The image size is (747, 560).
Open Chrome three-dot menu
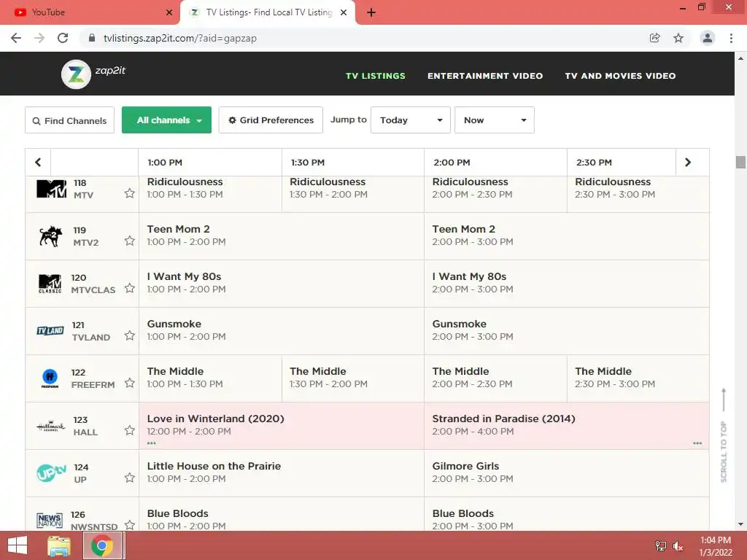point(731,38)
